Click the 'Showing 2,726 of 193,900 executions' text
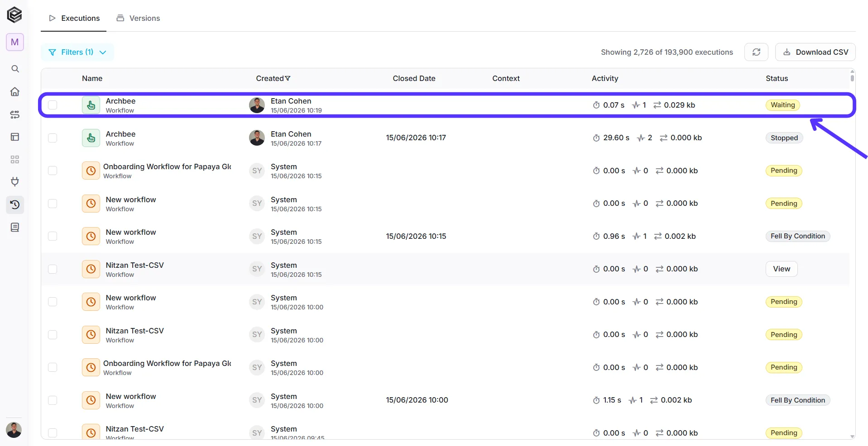Screen dimensions: 868x446 tap(667, 52)
